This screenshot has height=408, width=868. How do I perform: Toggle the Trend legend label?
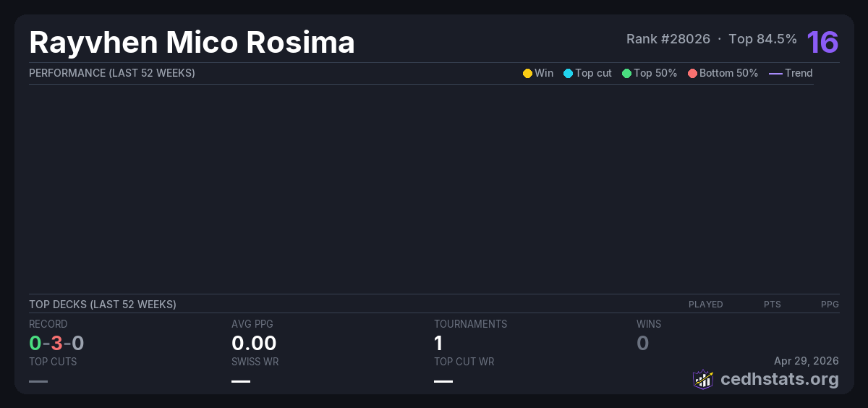click(x=799, y=73)
